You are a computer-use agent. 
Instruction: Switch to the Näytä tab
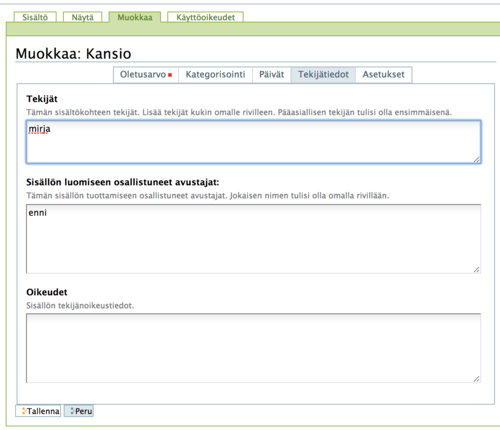83,17
